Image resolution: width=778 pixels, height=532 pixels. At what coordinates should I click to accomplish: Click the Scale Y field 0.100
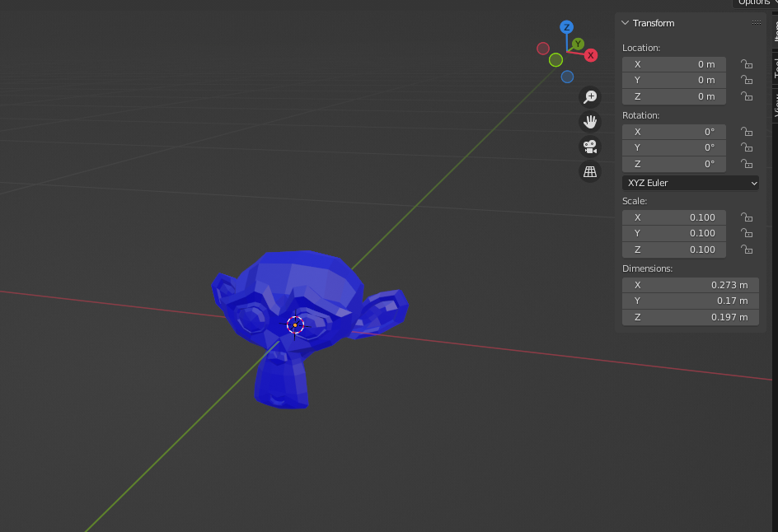click(674, 234)
